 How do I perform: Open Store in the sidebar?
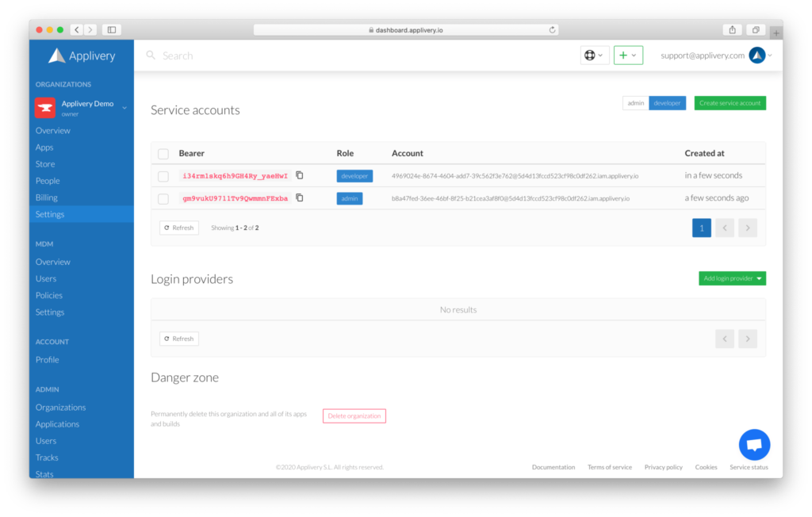tap(45, 163)
